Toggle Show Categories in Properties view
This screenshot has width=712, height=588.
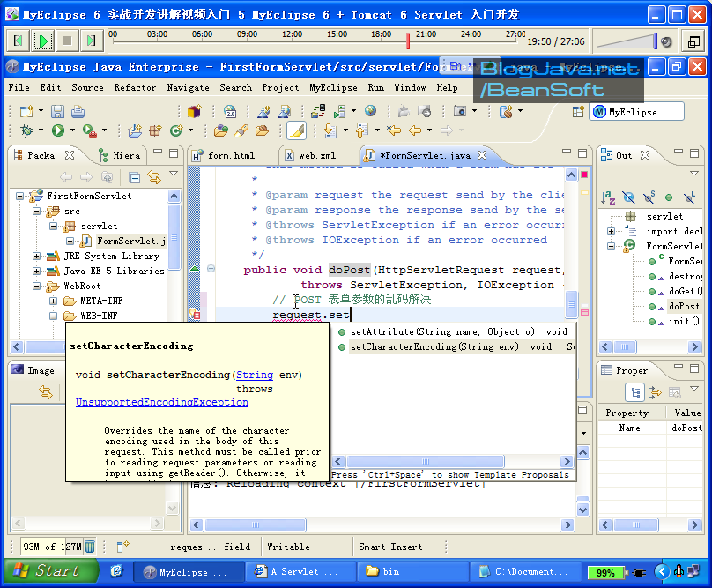point(634,392)
